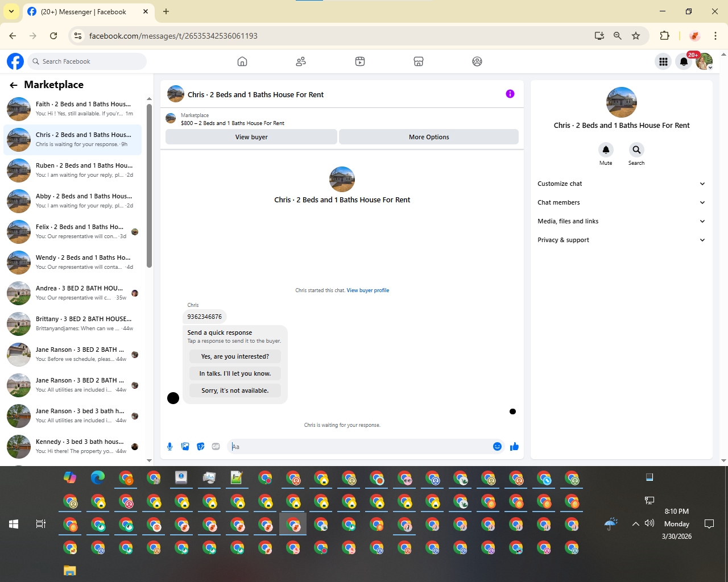Click the Search Facebook field

point(87,61)
